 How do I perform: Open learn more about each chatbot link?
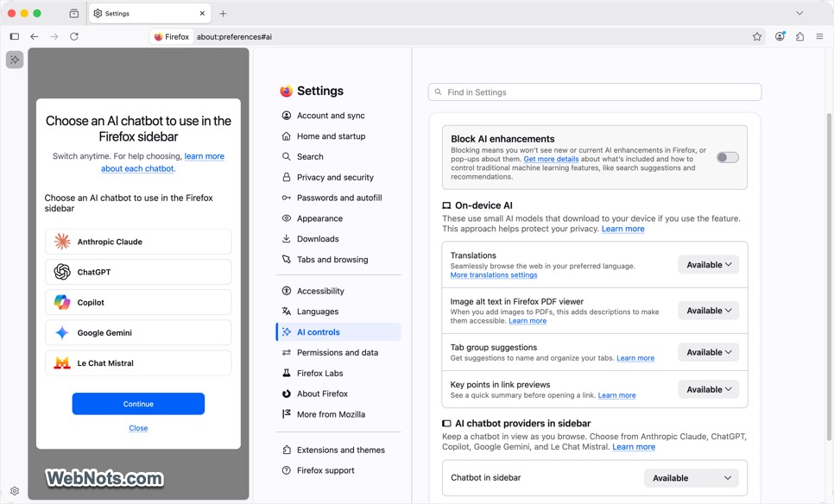[x=163, y=162]
